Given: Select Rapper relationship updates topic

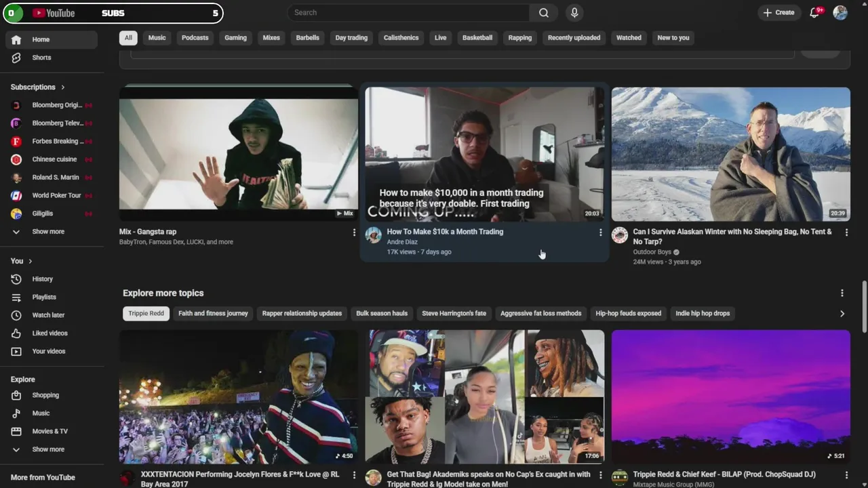Looking at the screenshot, I should pos(302,314).
